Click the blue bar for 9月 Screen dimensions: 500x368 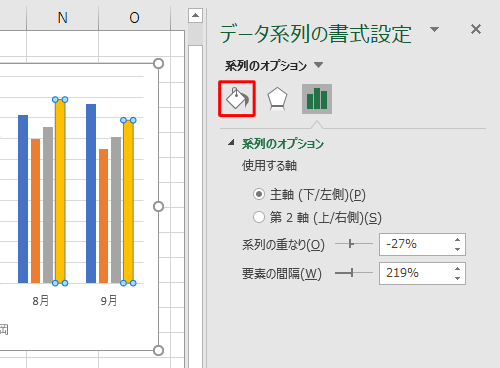tap(91, 194)
